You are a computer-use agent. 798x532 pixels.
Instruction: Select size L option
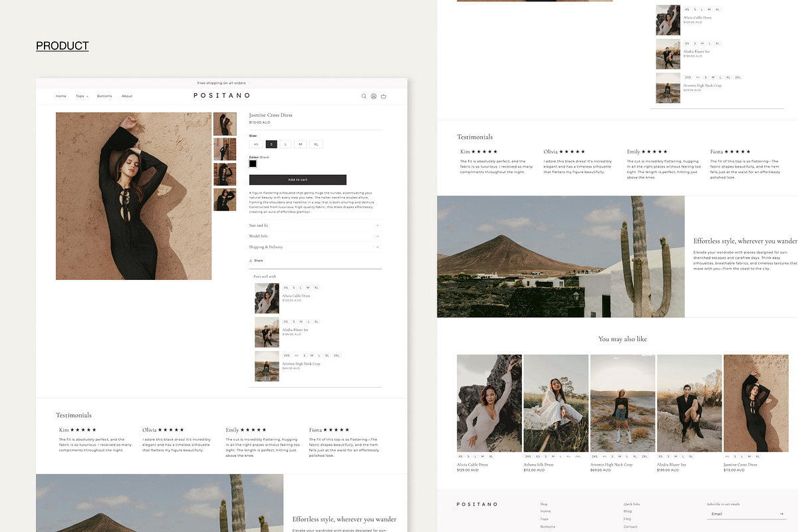[x=285, y=144]
